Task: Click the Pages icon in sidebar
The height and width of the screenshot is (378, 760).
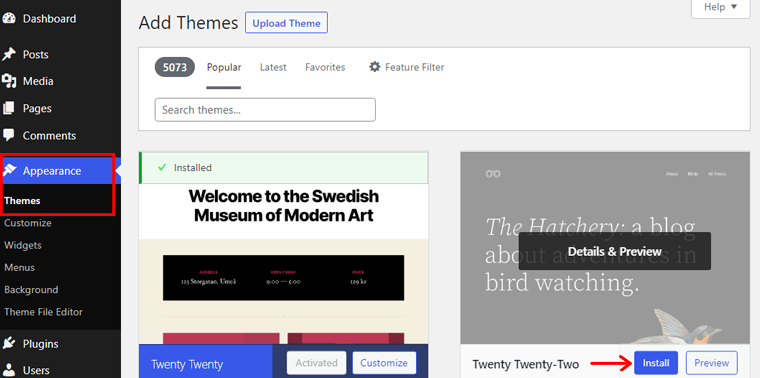Action: coord(9,108)
